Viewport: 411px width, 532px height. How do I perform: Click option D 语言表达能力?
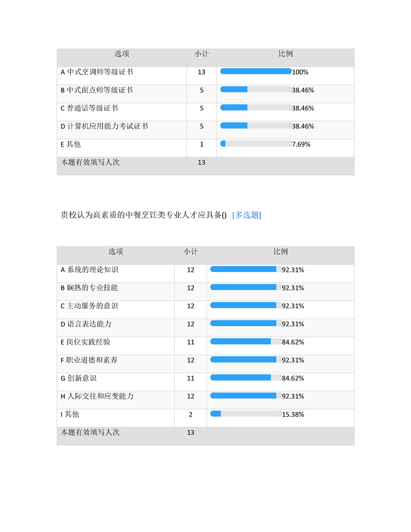(x=86, y=324)
